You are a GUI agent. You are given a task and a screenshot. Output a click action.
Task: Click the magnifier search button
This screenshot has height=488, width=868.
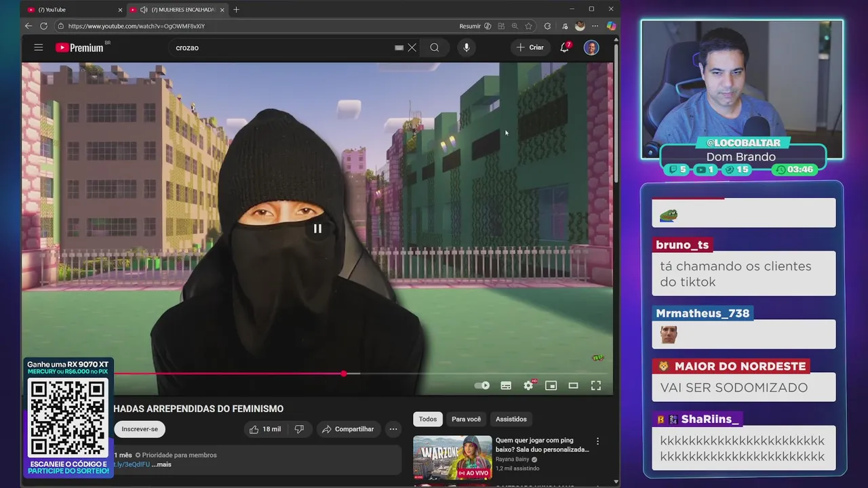pyautogui.click(x=435, y=47)
